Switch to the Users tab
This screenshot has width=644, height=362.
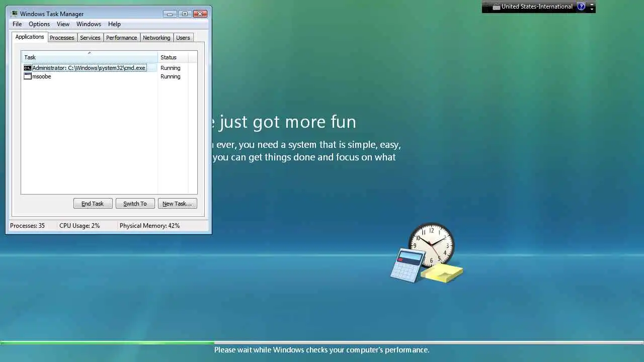pyautogui.click(x=183, y=38)
